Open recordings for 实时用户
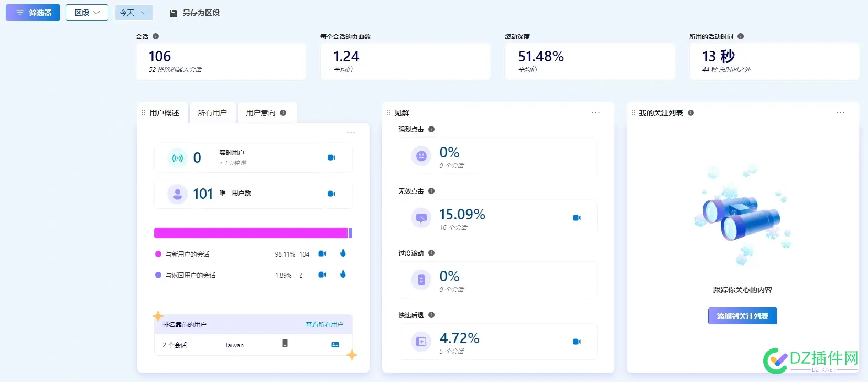This screenshot has width=868, height=382. coord(331,157)
